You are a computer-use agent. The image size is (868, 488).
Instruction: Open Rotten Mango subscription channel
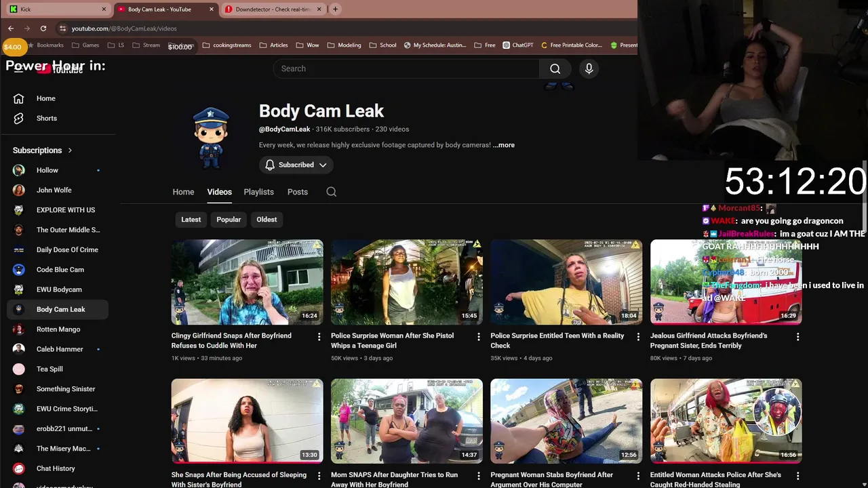[58, 329]
